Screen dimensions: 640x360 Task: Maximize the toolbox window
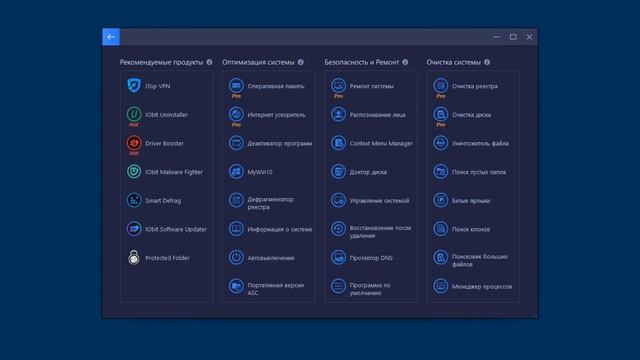coord(513,37)
